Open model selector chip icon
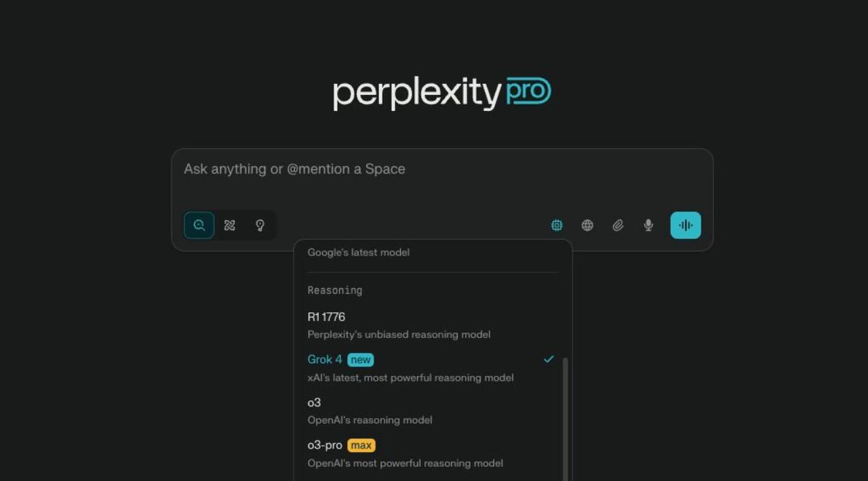868x481 pixels. point(557,226)
